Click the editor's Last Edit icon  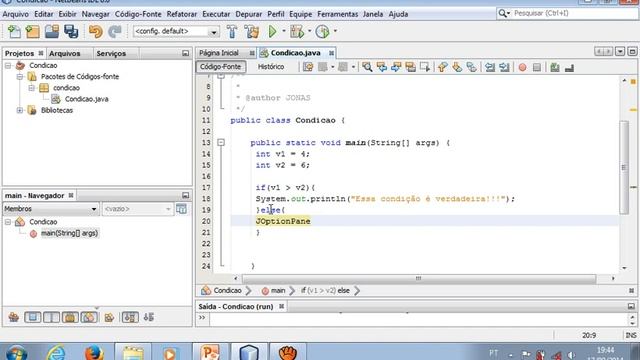click(308, 67)
